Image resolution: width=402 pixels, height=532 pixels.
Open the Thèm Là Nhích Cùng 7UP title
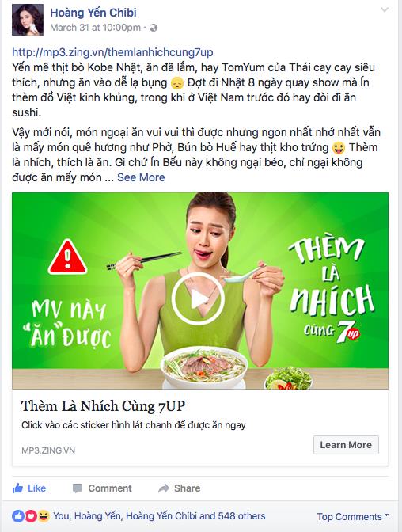point(103,406)
